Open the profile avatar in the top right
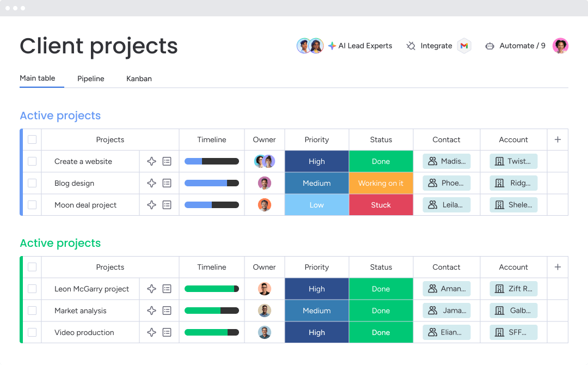Screen dimensions: 588x365 [560, 46]
